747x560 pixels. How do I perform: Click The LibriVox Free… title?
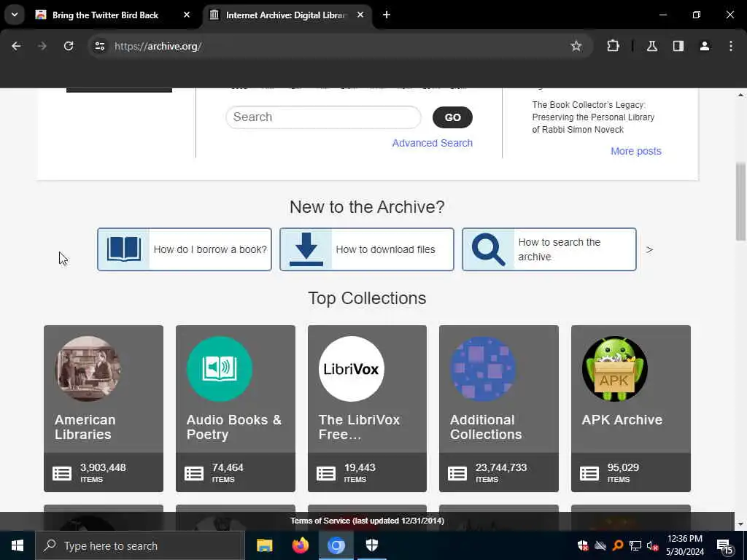359,427
